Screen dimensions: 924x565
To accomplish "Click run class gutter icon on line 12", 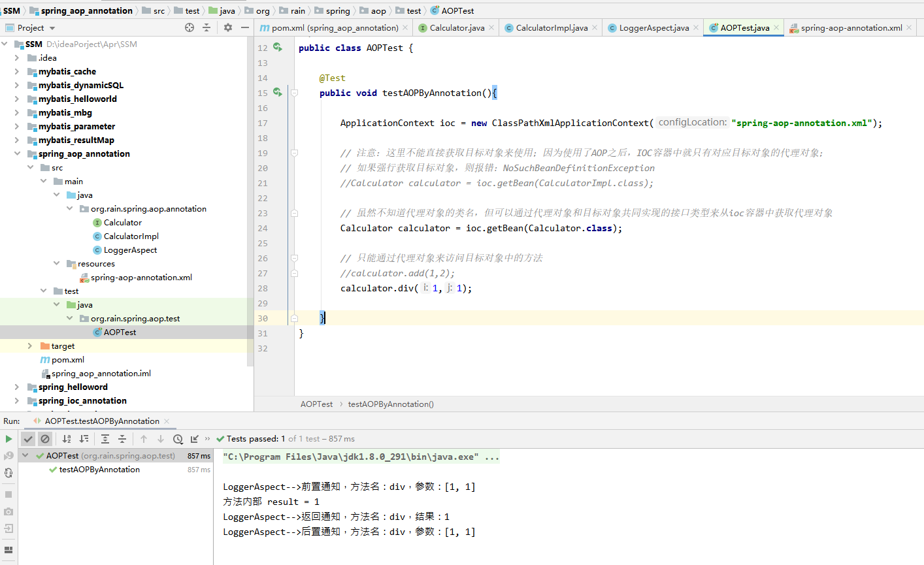I will point(278,47).
